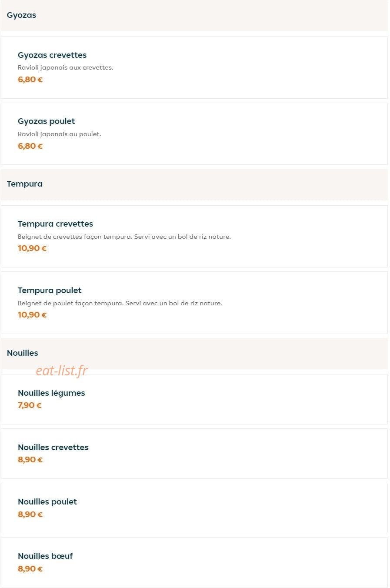Click the 10,90 € price of Tempura poulet

pos(32,315)
